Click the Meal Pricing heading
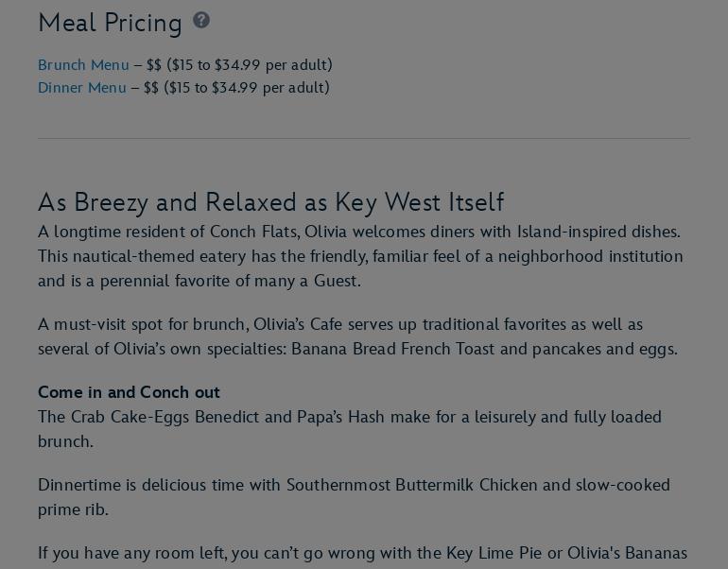Viewport: 728px width, 569px height. pyautogui.click(x=110, y=23)
